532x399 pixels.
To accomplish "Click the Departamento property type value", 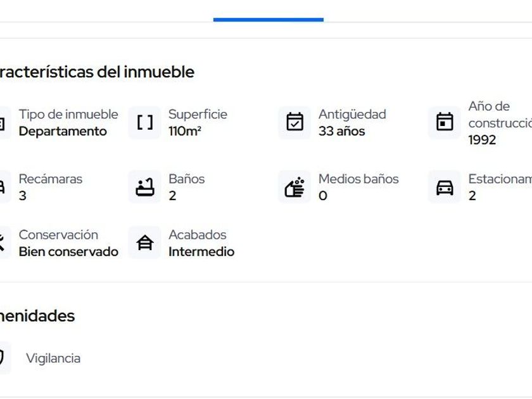I will [x=63, y=131].
